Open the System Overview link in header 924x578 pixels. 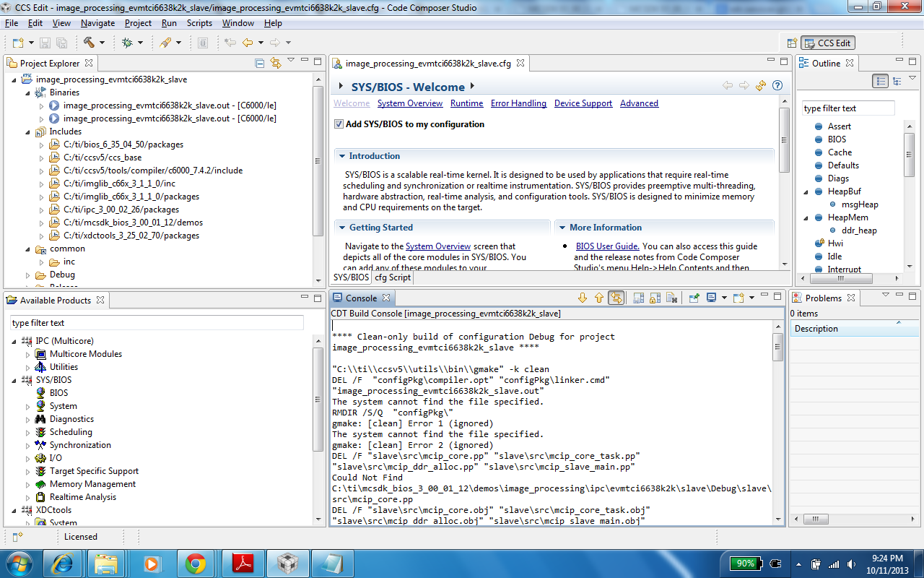tap(410, 103)
